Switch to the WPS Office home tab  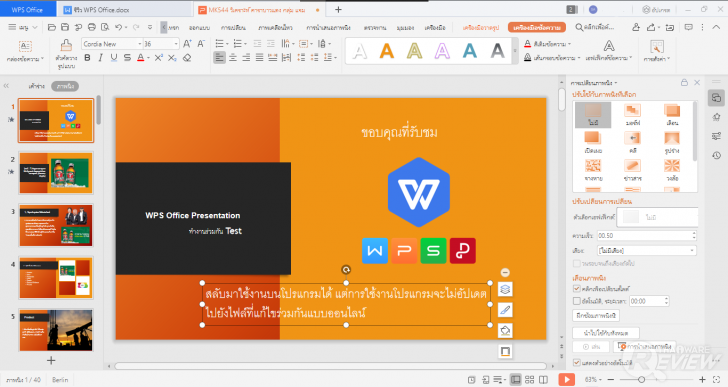(x=27, y=9)
